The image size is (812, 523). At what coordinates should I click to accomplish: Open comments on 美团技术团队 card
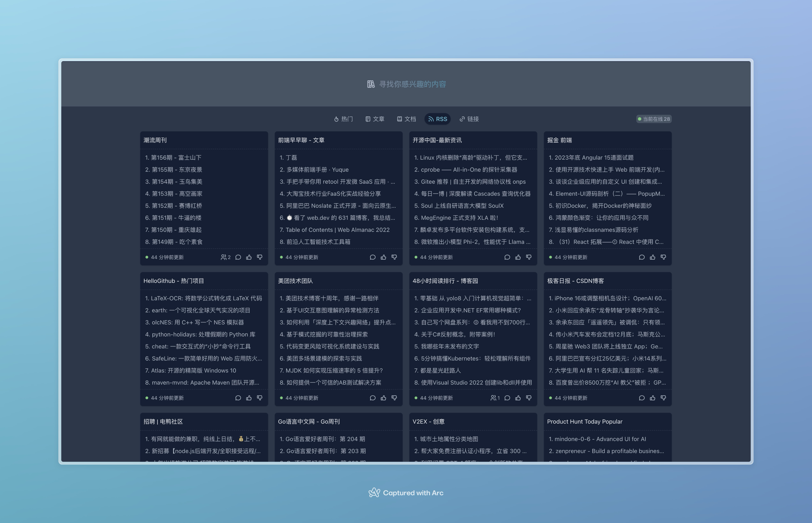[372, 398]
